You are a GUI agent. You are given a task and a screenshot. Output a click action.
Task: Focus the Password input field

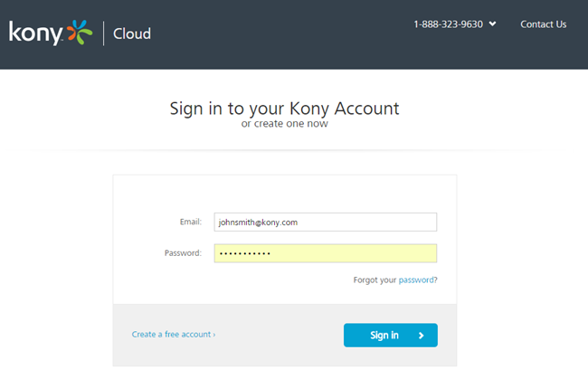pyautogui.click(x=325, y=253)
